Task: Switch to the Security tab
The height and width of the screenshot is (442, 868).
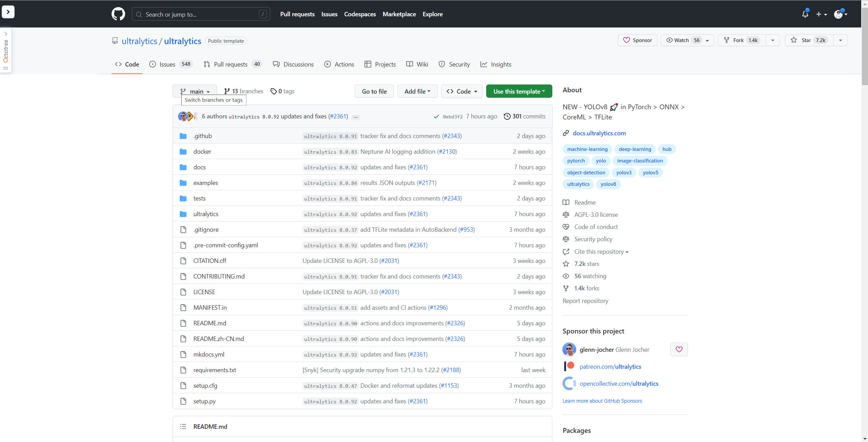Action: click(x=454, y=64)
